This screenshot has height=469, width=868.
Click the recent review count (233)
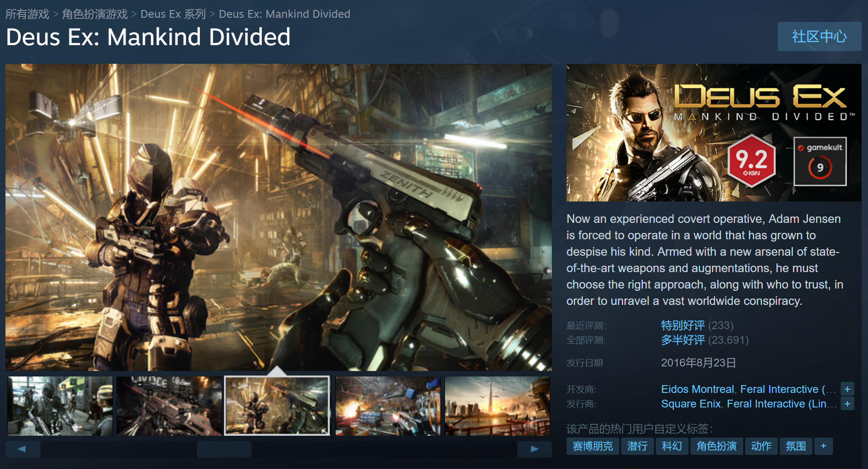721,325
